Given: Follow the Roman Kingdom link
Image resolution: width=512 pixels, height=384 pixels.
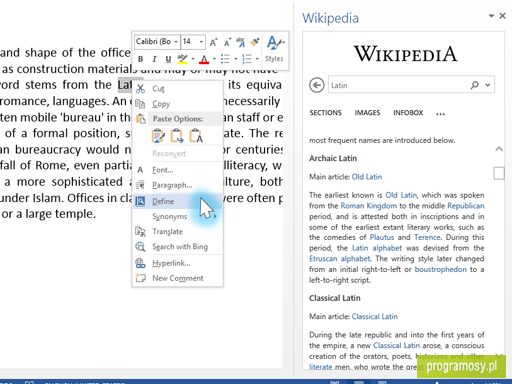Looking at the screenshot, I should [369, 206].
